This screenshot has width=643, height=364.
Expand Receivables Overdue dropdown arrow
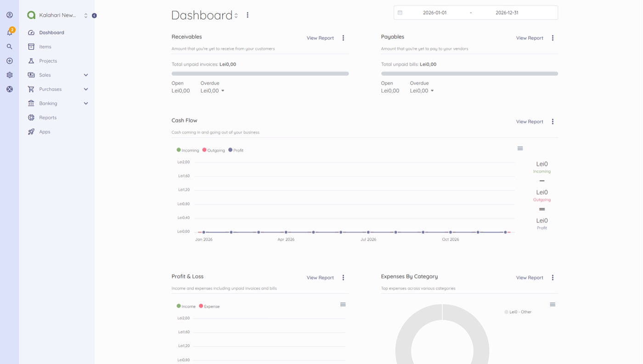(x=223, y=91)
